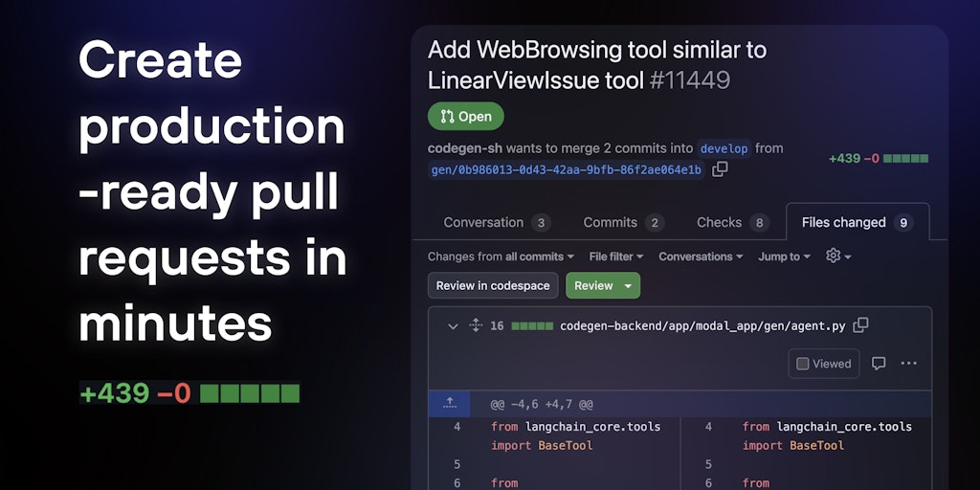Open the gen/0b986013 head branch link

(x=567, y=170)
